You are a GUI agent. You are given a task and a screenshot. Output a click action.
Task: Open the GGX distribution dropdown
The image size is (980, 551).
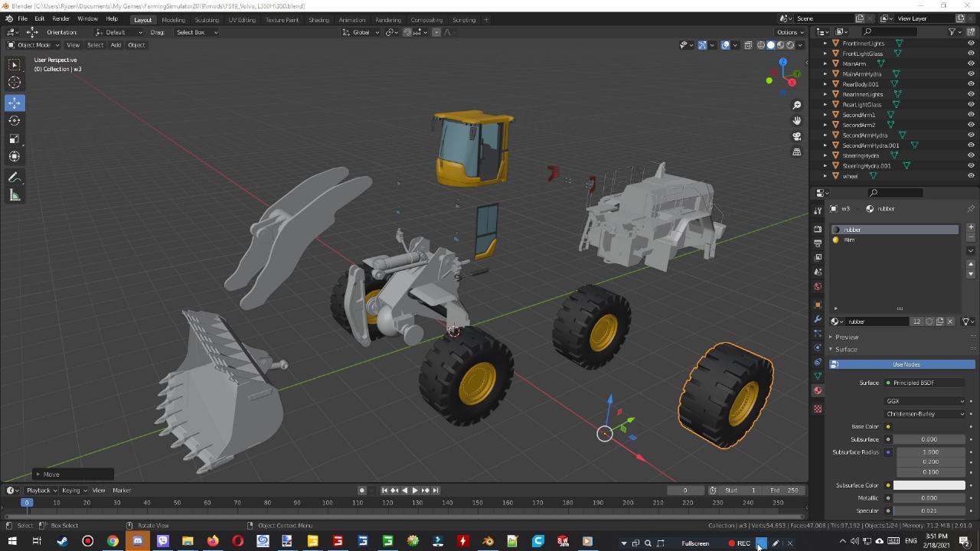[925, 401]
